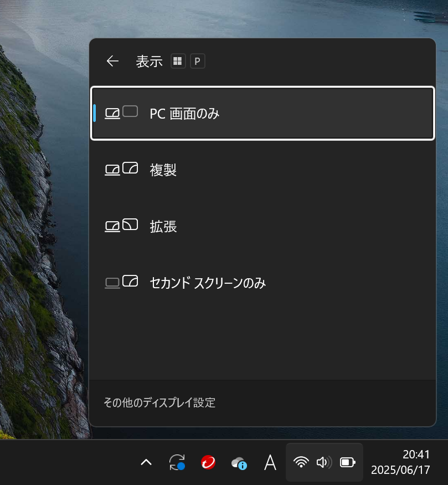
Task: Expand hidden tray icons chevron
Action: point(146,462)
